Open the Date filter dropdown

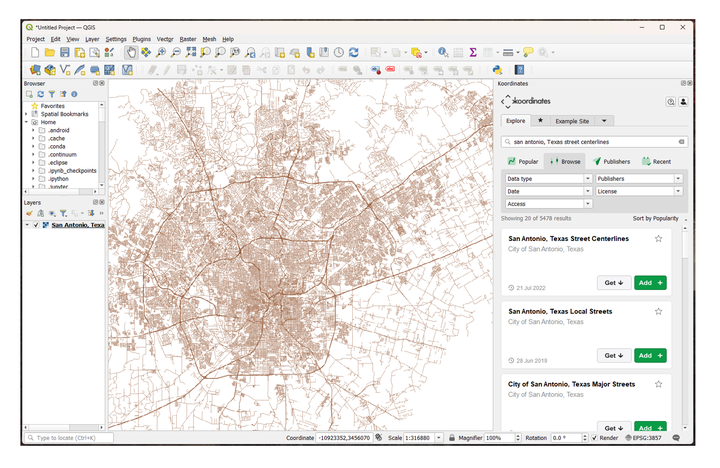pos(549,191)
